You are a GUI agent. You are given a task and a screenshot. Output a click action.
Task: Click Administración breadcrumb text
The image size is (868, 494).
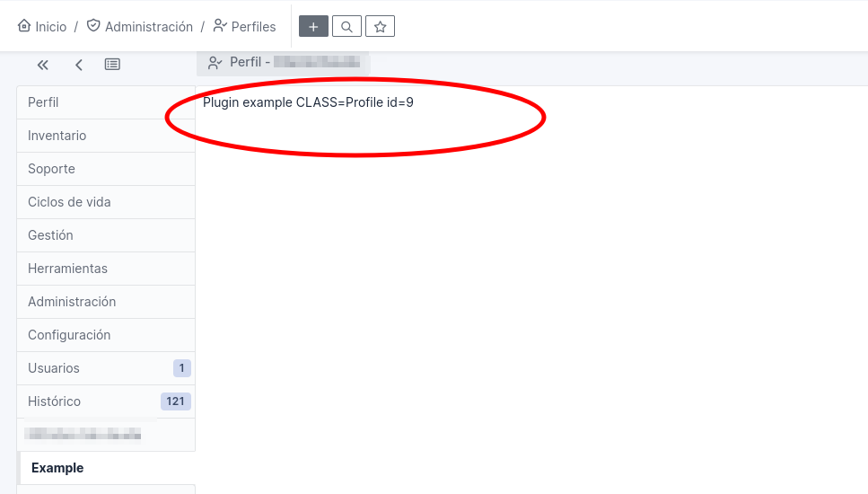click(149, 27)
